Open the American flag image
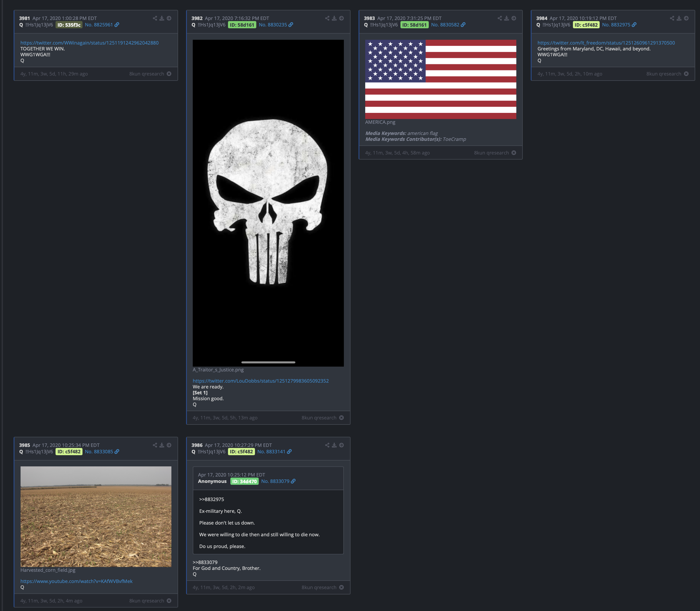Viewport: 700px width, 611px height. [441, 80]
